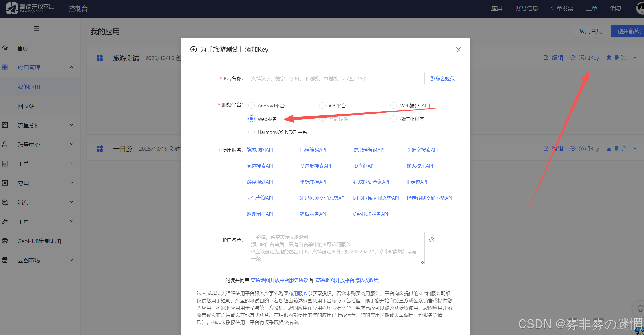Expand the 一日游 application row chevron
Viewport: 644px width, 335px height.
tap(635, 148)
